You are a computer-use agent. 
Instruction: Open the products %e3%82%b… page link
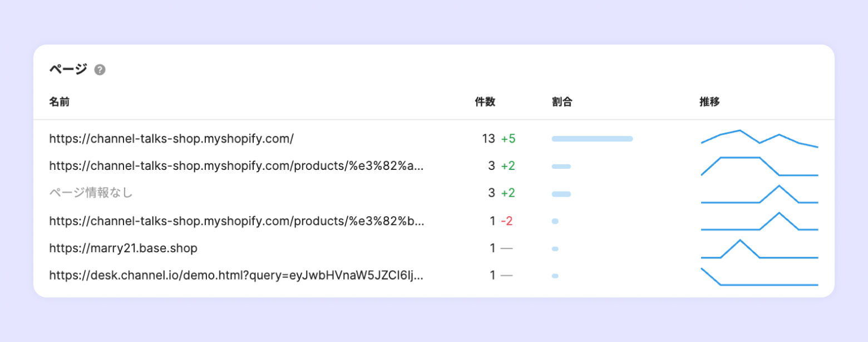tap(236, 221)
